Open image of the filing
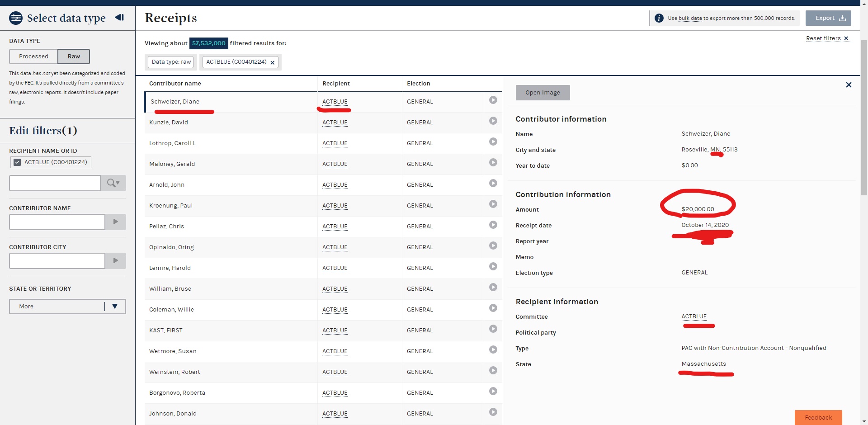The width and height of the screenshot is (868, 425). [542, 93]
